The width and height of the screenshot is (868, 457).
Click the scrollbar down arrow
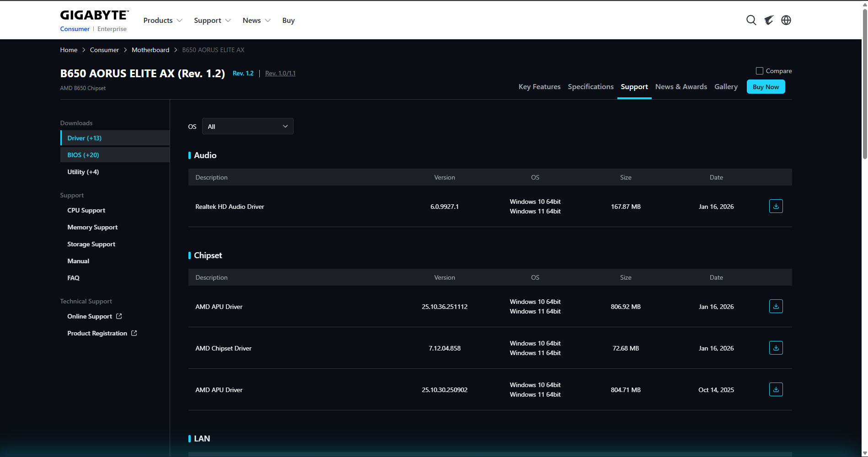click(x=865, y=453)
